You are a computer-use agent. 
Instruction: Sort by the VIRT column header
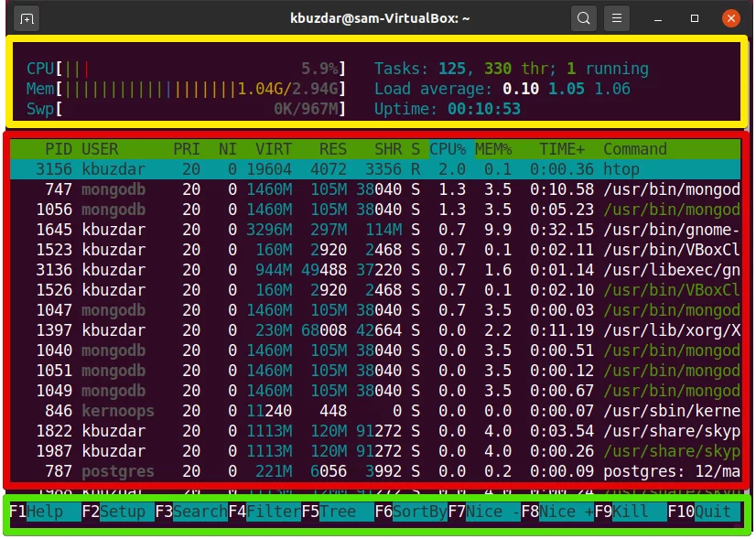click(274, 149)
